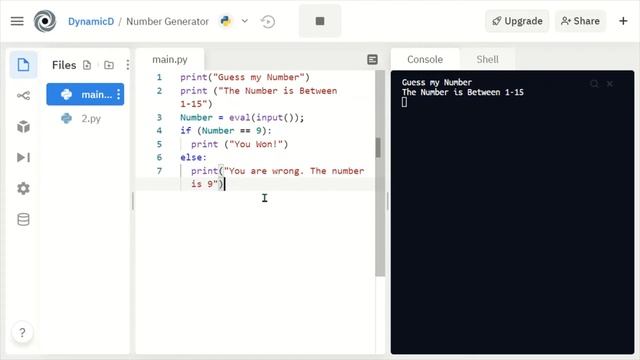Click the editor vertical scrollbar
This screenshot has height=360, width=640.
click(380, 174)
